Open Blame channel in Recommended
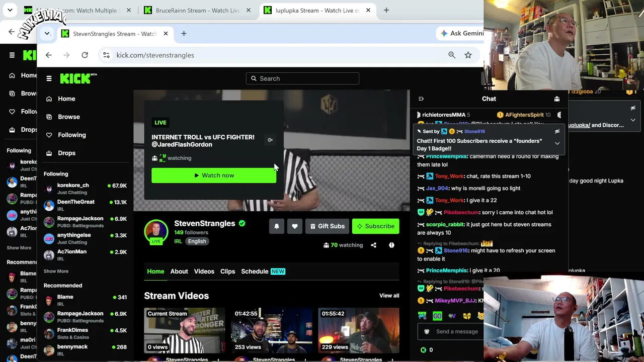This screenshot has width=644, height=362. (85, 300)
